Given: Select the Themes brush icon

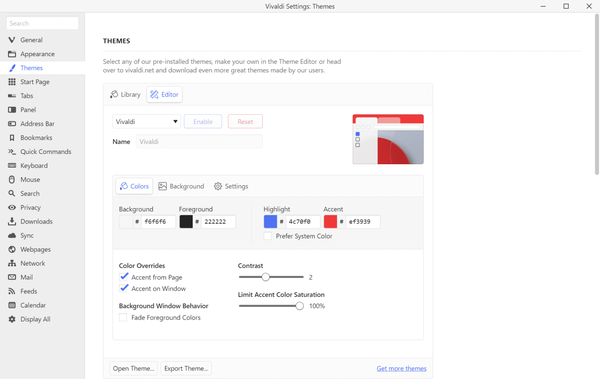Looking at the screenshot, I should pos(12,68).
